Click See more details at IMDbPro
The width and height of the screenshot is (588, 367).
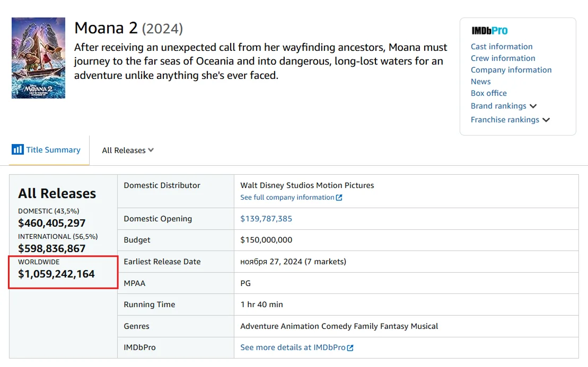293,347
